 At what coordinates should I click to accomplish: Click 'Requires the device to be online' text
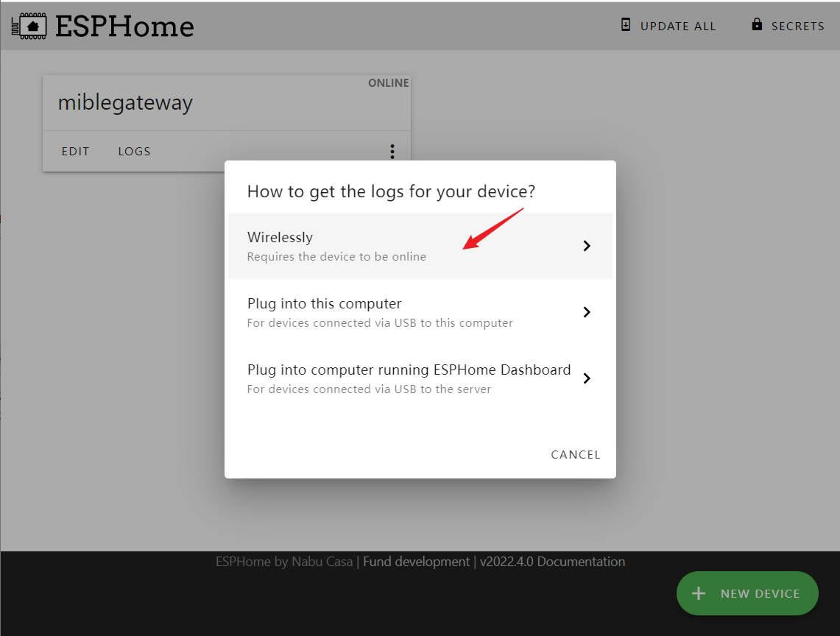point(336,257)
